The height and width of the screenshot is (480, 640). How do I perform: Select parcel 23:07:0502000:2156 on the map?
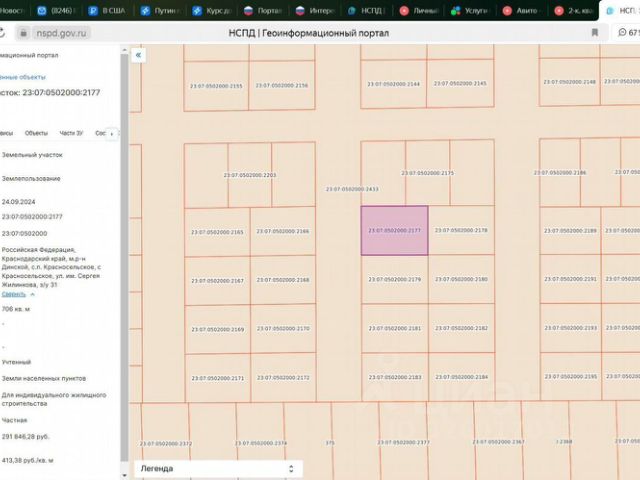pyautogui.click(x=282, y=85)
